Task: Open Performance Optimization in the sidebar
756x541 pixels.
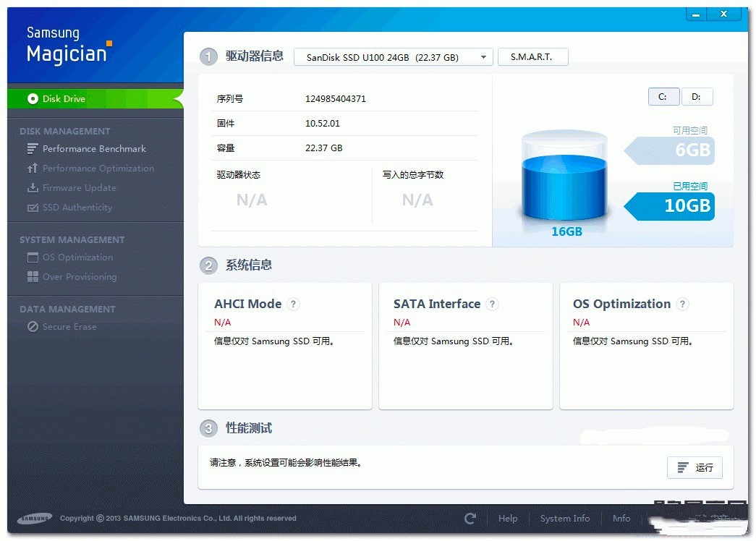Action: pyautogui.click(x=98, y=169)
